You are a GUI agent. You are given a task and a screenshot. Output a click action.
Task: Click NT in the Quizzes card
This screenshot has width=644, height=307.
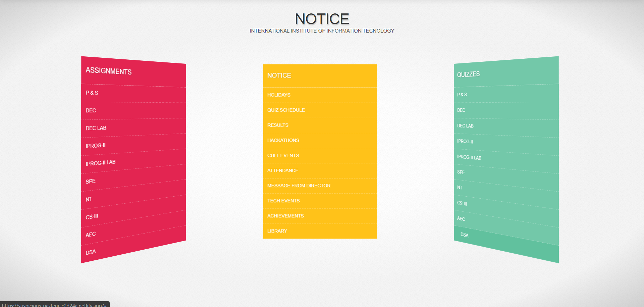(x=506, y=195)
